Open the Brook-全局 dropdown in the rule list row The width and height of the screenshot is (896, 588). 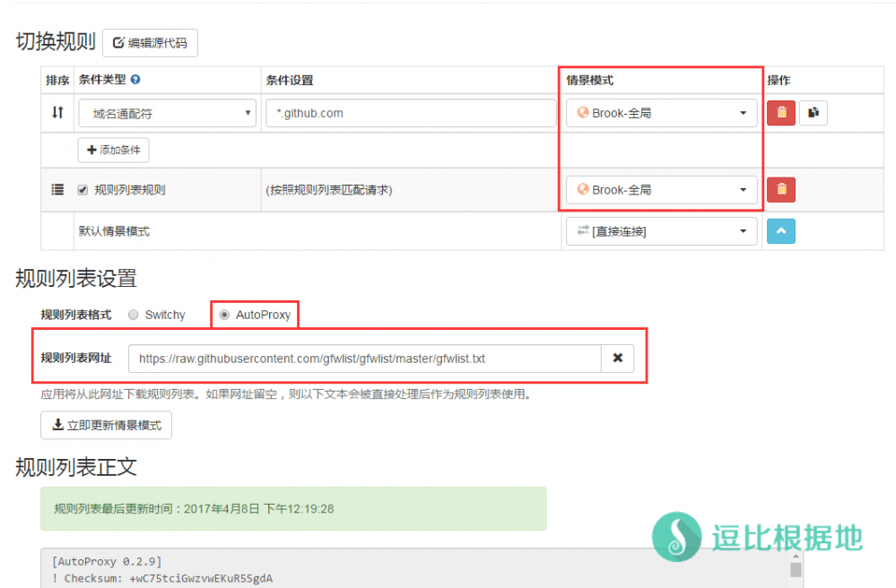click(661, 189)
